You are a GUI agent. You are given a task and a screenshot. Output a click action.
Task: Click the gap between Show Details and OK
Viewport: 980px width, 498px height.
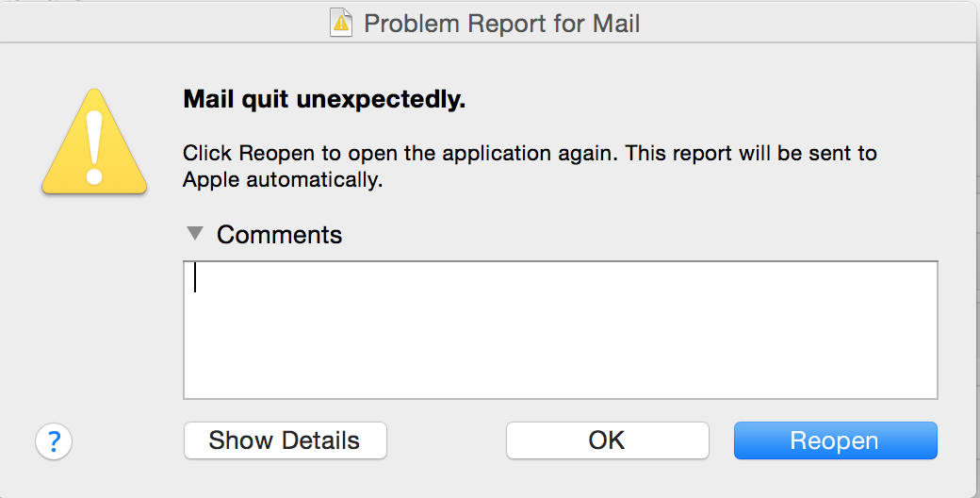coord(447,440)
